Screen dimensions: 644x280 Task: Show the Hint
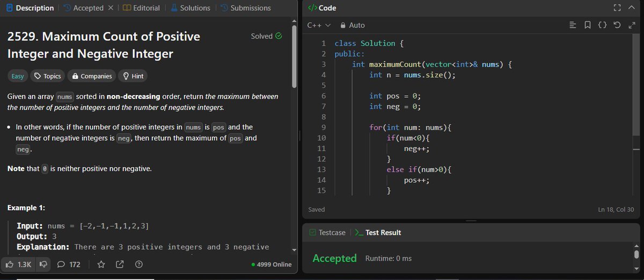point(133,76)
